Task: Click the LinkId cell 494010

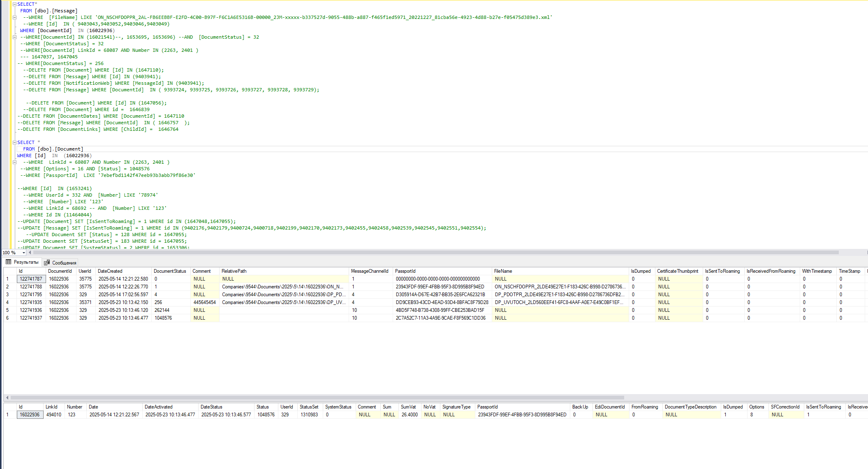Action: point(54,415)
